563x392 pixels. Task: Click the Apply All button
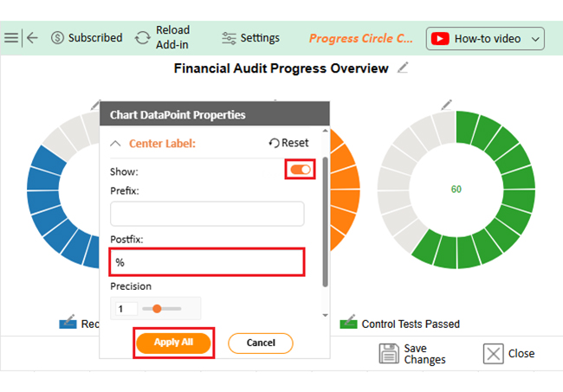pyautogui.click(x=173, y=343)
